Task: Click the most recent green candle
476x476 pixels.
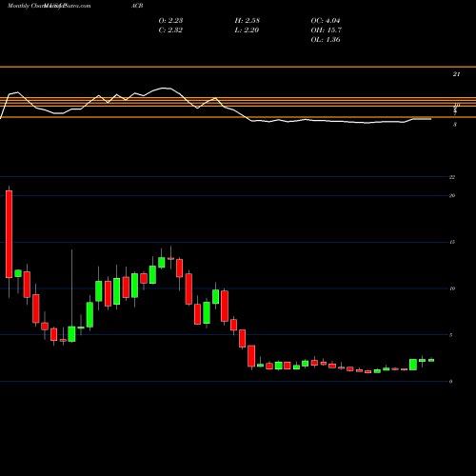Action: [431, 360]
